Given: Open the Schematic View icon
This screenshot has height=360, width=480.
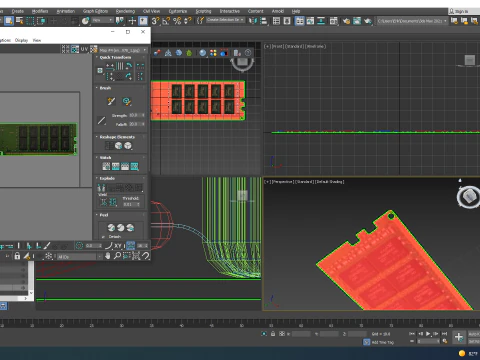Looking at the screenshot, I should (321, 21).
